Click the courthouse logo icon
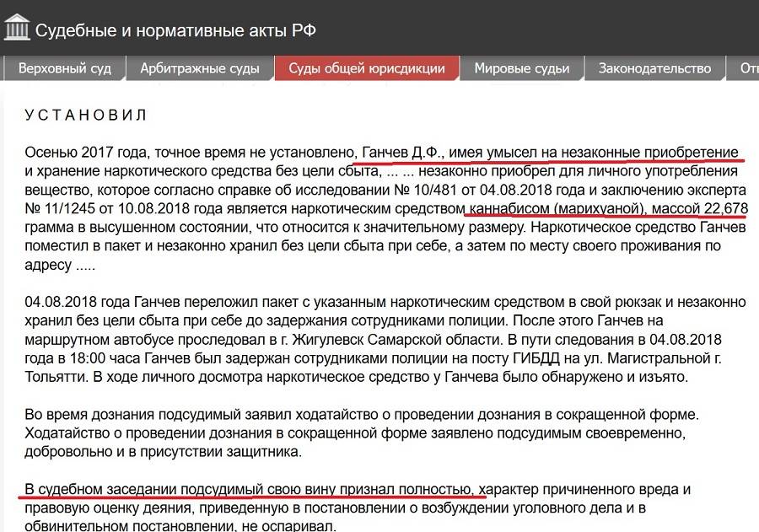Viewport: 759px width, 532px height. 17,28
